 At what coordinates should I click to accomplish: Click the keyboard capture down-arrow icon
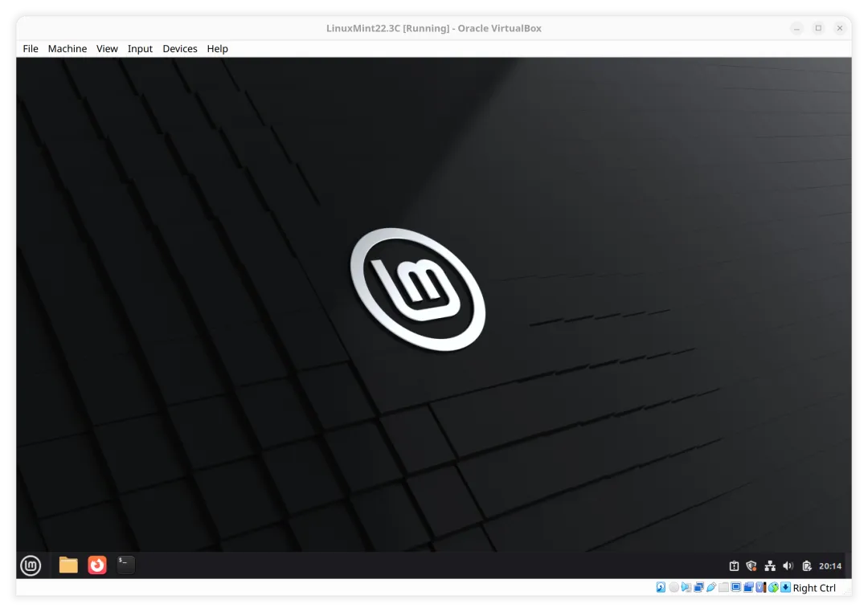pos(785,587)
